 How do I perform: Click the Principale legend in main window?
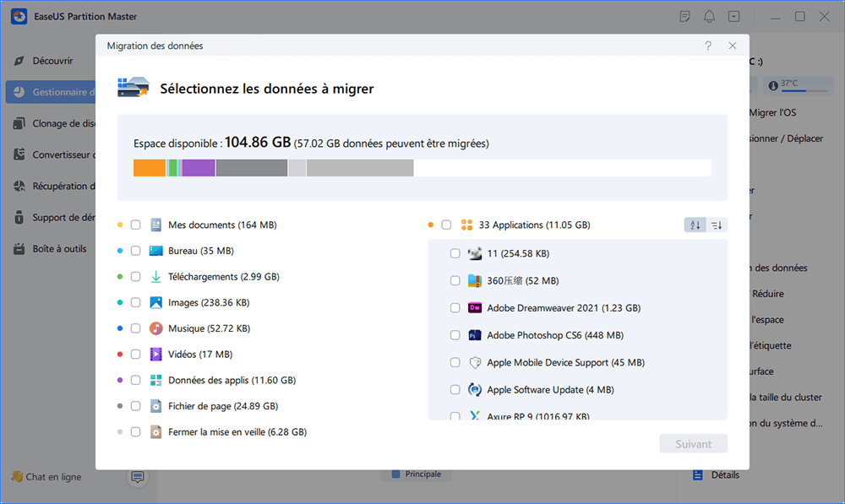click(x=417, y=474)
